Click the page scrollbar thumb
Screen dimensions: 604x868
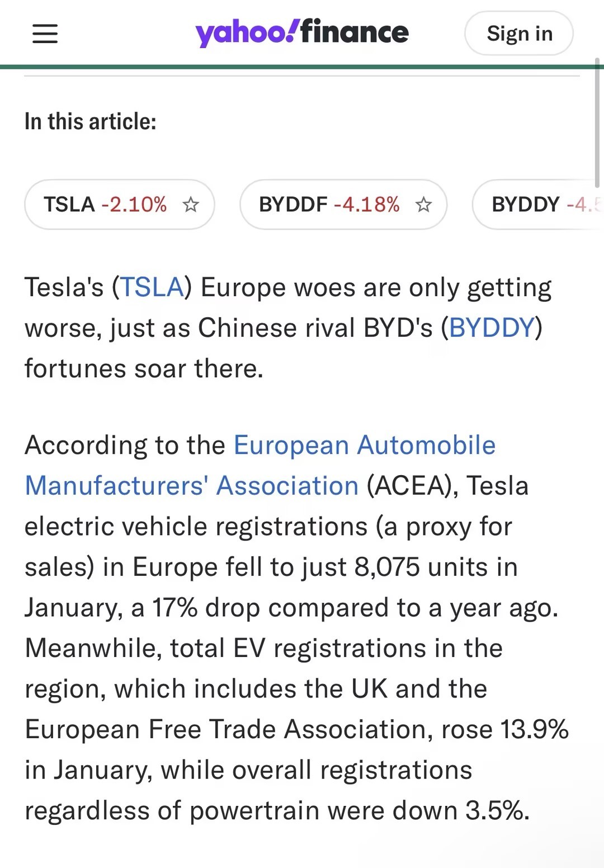(597, 123)
